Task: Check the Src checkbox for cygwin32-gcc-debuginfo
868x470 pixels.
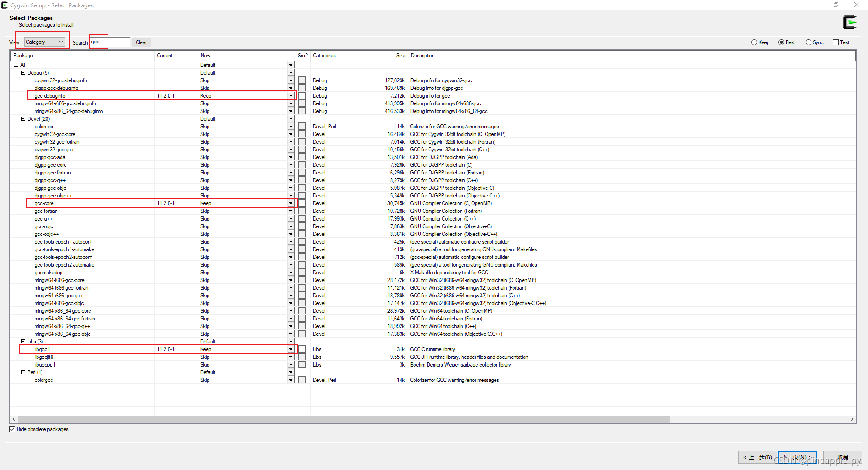Action: (302, 80)
